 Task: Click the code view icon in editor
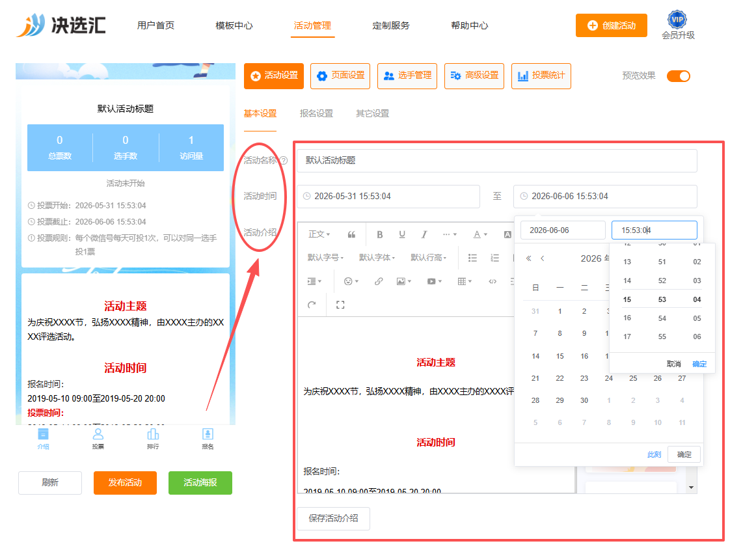coord(493,281)
